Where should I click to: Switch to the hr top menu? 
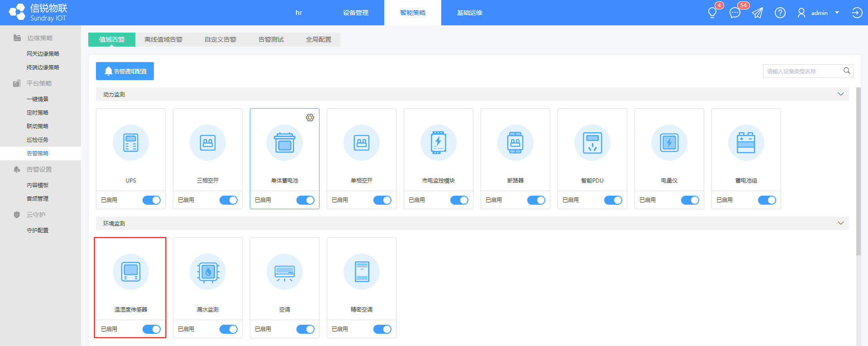299,13
